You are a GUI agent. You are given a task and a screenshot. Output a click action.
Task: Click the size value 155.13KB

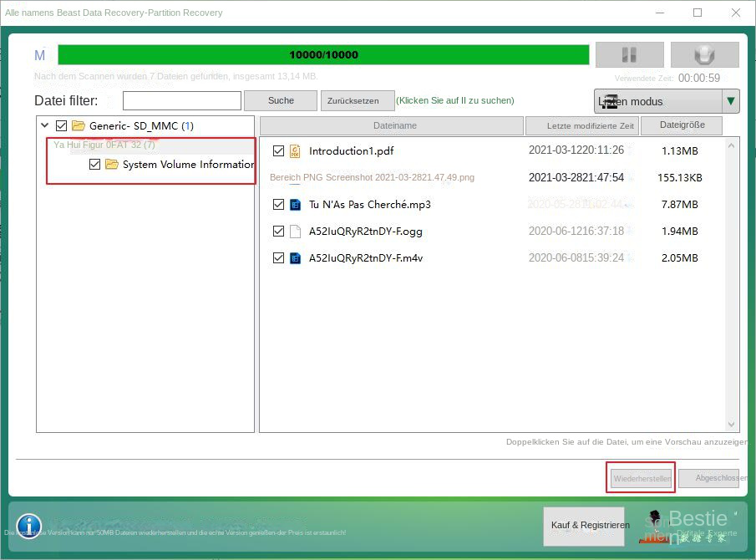679,177
